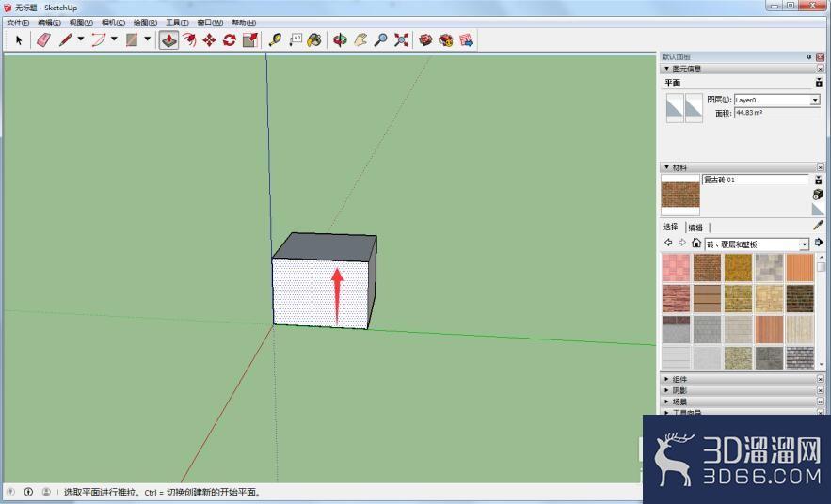Switch to the 编辑 materials tab

[x=695, y=228]
